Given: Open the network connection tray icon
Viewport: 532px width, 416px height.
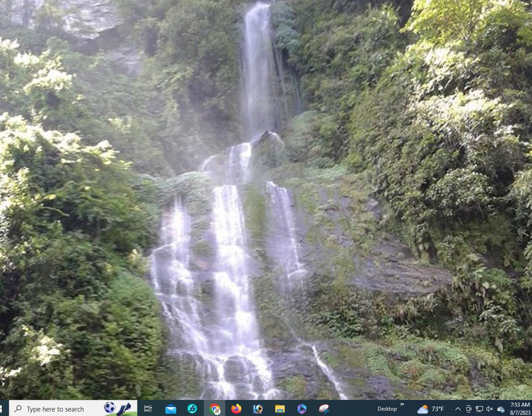Looking at the screenshot, I should coord(479,409).
